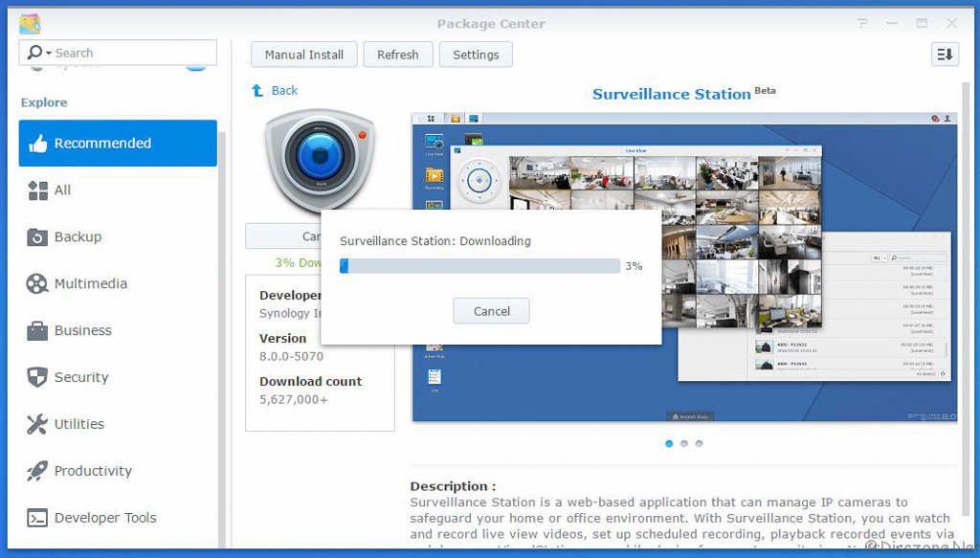Click the sort order icon button
The height and width of the screenshot is (558, 980).
945,55
